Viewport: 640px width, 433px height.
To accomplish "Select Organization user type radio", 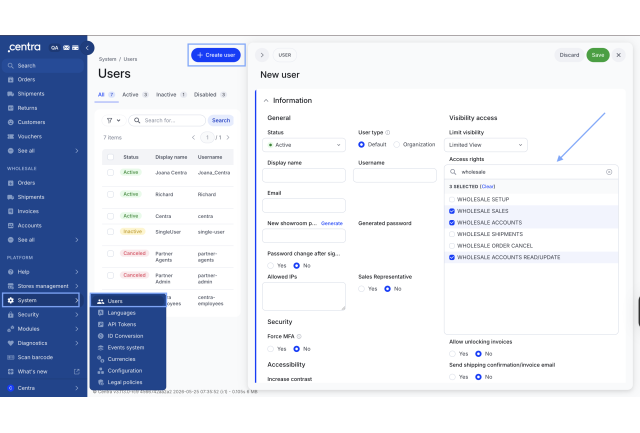I will click(x=397, y=145).
